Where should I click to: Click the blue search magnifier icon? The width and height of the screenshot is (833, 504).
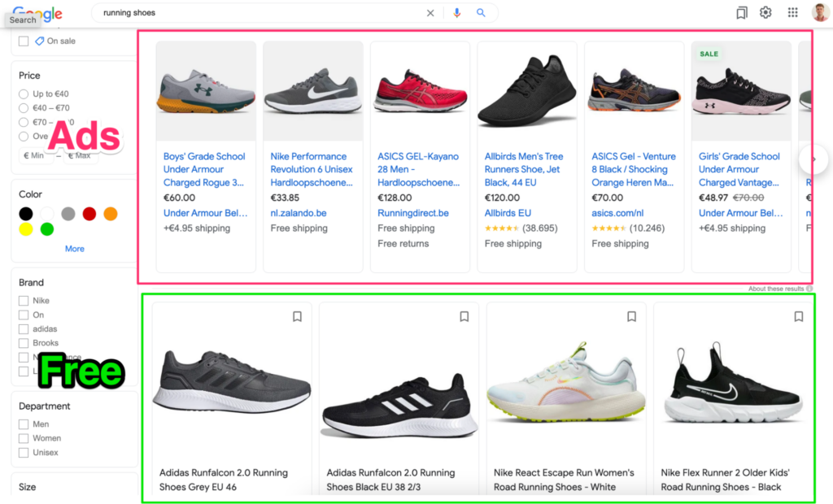click(481, 13)
